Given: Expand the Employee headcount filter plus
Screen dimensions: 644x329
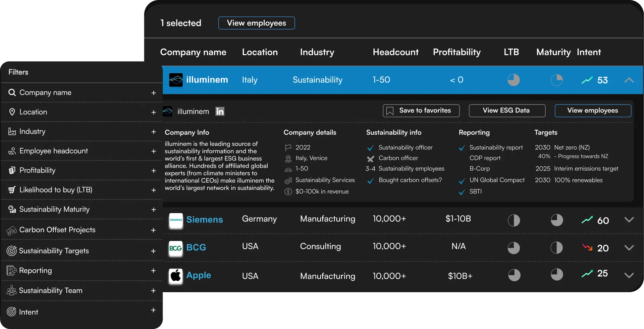Looking at the screenshot, I should click(154, 151).
